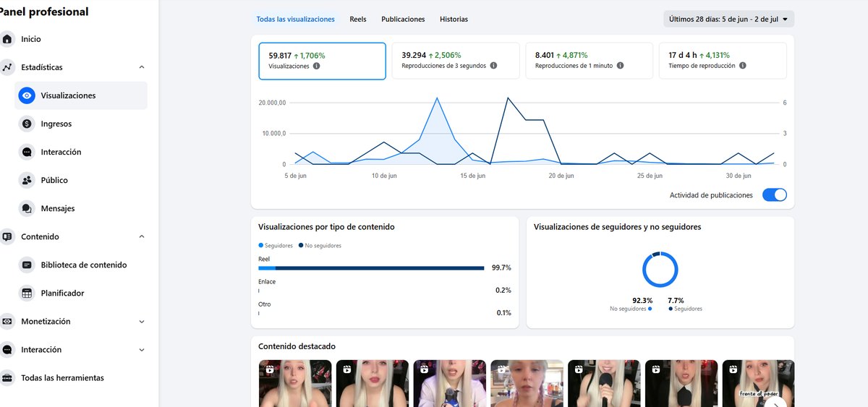This screenshot has width=868, height=407.
Task: Click info icon beside Reproducciones de 3 segundos
Action: pos(493,65)
